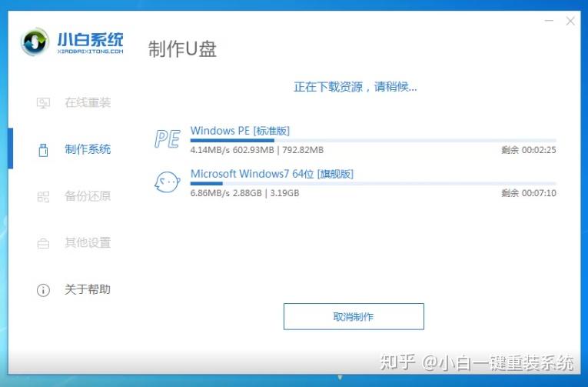Click the 6.86MB/s 2.88GB | 3.19GB status
Viewport: 588px width, 387px height.
pos(244,193)
